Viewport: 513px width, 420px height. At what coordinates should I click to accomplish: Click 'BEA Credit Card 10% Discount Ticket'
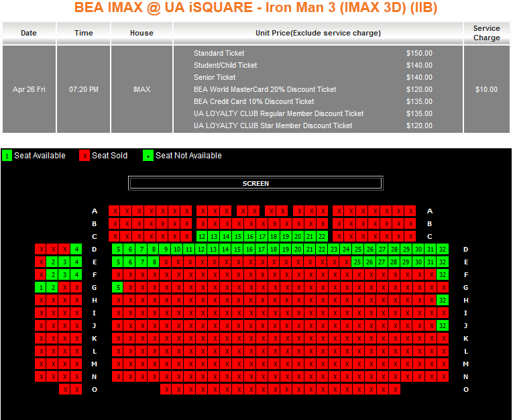(x=254, y=101)
